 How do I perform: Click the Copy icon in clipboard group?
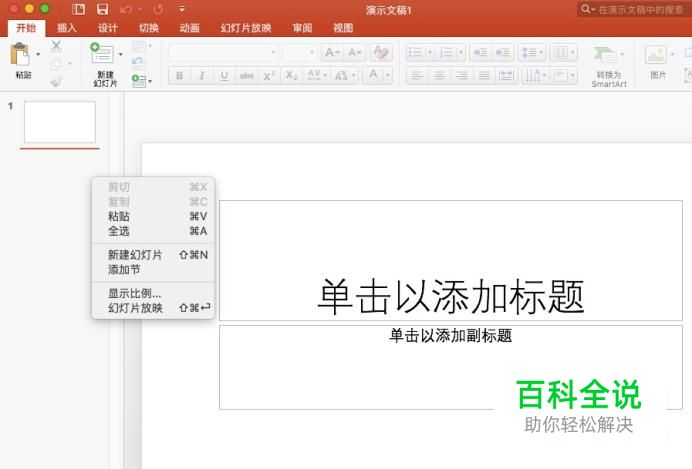point(56,64)
